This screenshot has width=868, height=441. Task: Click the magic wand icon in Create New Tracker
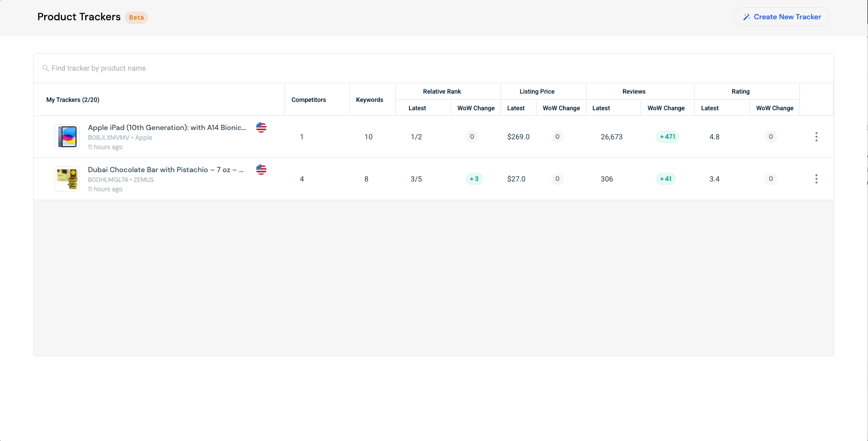[746, 17]
